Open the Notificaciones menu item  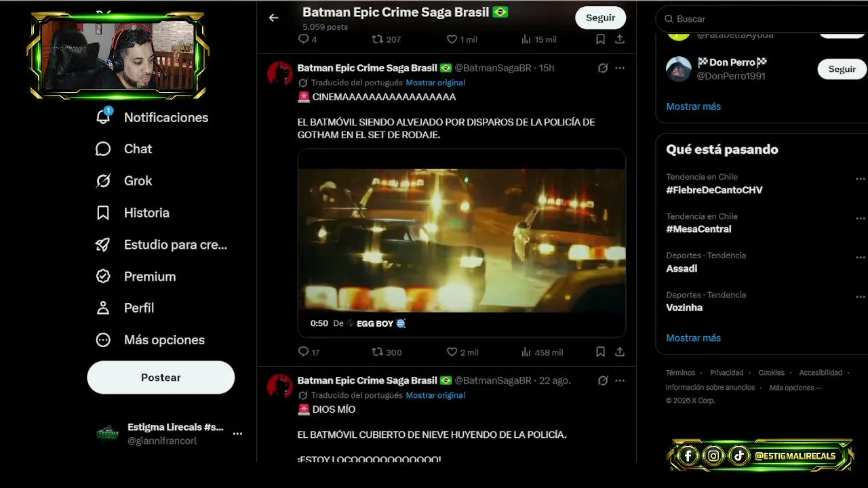pos(166,117)
